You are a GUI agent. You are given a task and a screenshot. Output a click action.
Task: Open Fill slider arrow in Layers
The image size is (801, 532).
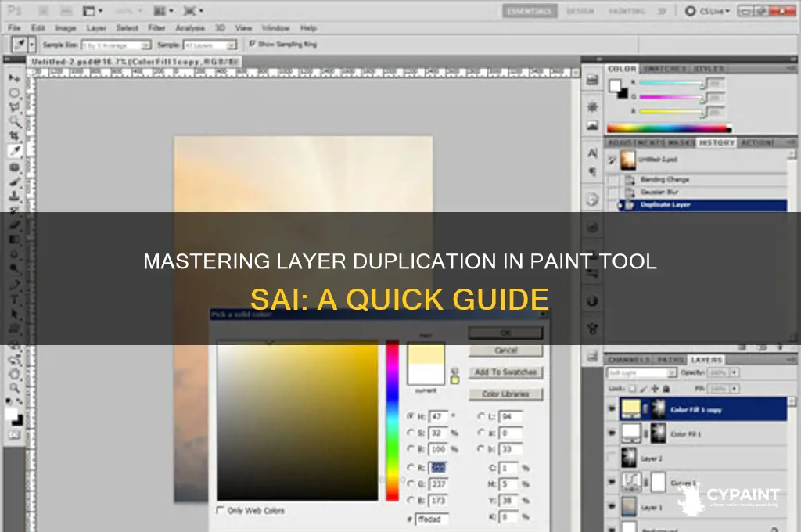pyautogui.click(x=734, y=389)
